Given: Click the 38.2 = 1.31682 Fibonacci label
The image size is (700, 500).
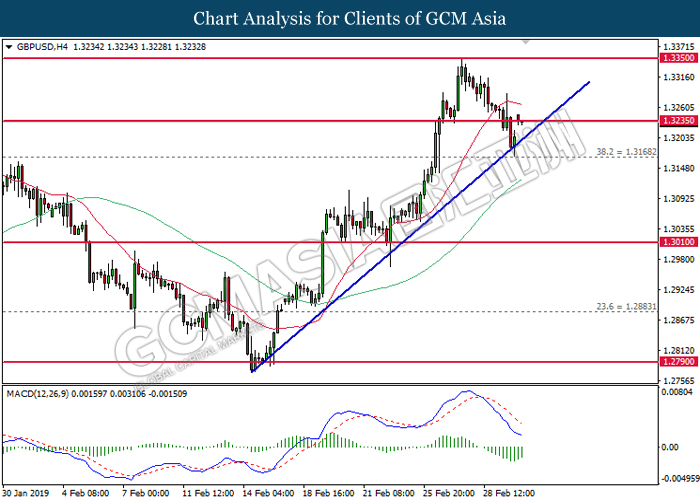Looking at the screenshot, I should pyautogui.click(x=626, y=152).
